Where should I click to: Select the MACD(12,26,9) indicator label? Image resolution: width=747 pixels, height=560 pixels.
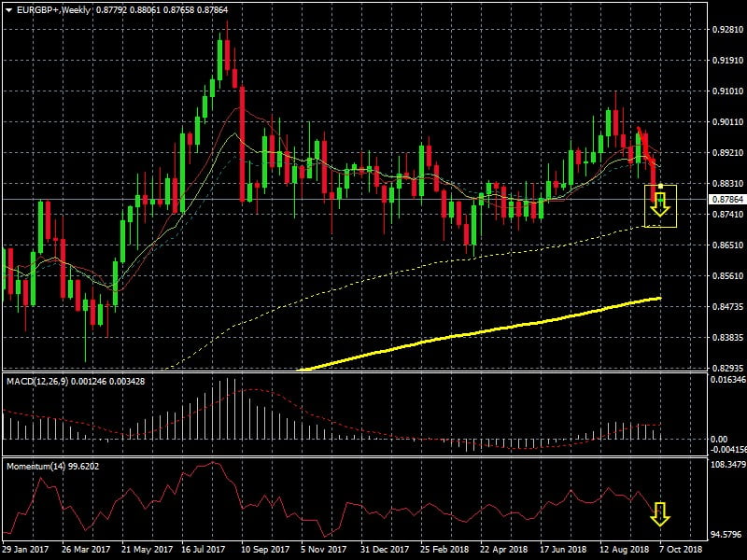[x=39, y=382]
